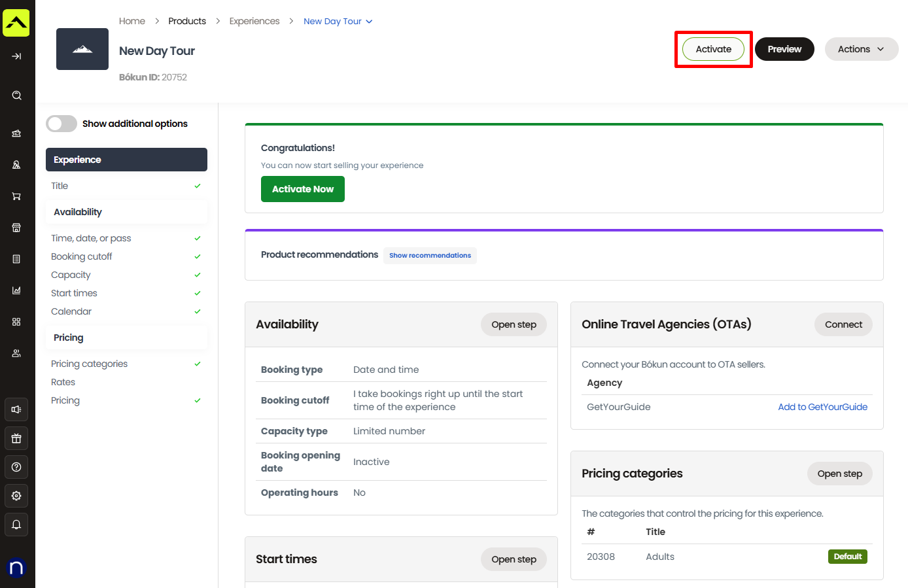908x588 pixels.
Task: Click the green Activate Now button
Action: click(302, 189)
